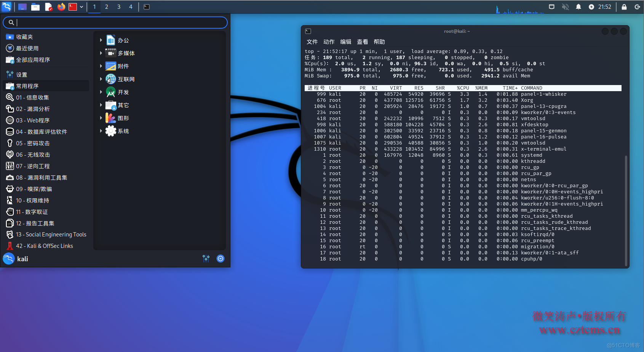Open the log out session icon
Screen dimensions: 644x352
637,7
